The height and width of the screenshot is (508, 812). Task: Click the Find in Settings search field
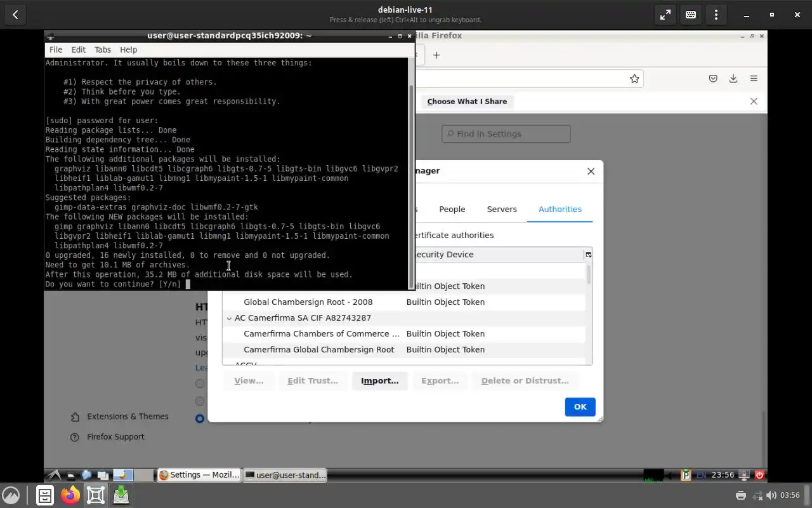coord(506,134)
